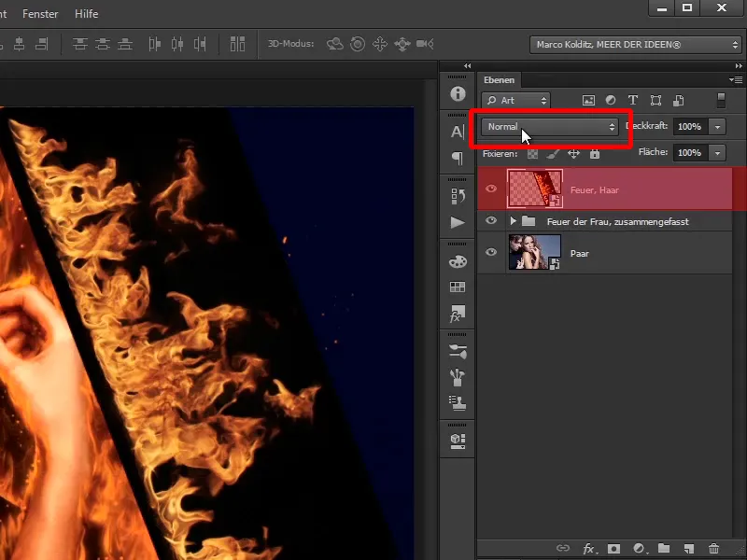The image size is (747, 560).
Task: Align vertical centers in options bar
Action: (x=103, y=44)
